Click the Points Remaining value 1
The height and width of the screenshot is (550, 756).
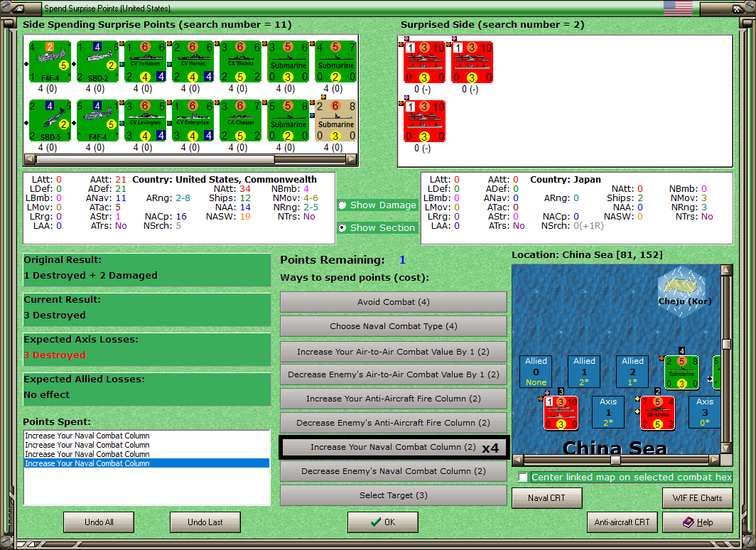click(x=402, y=260)
